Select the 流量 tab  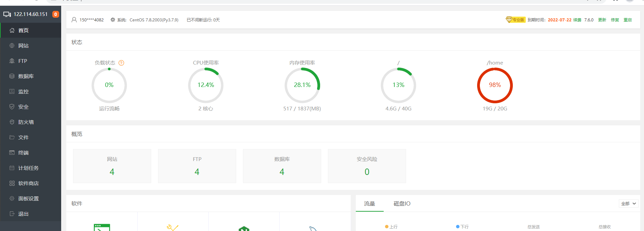[369, 203]
